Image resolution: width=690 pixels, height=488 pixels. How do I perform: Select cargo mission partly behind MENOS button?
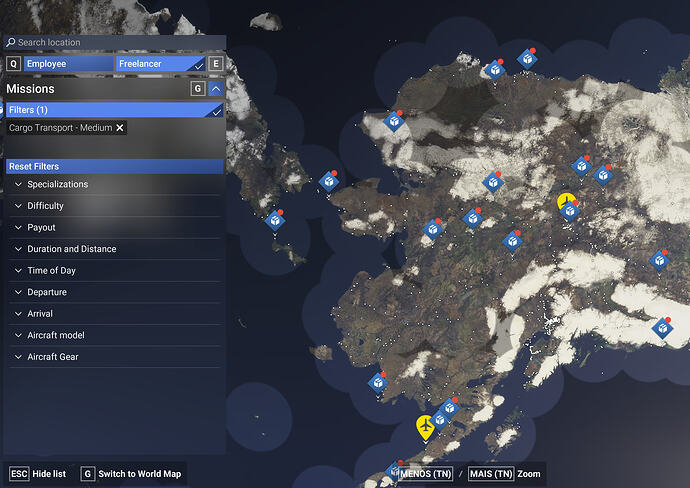393,470
